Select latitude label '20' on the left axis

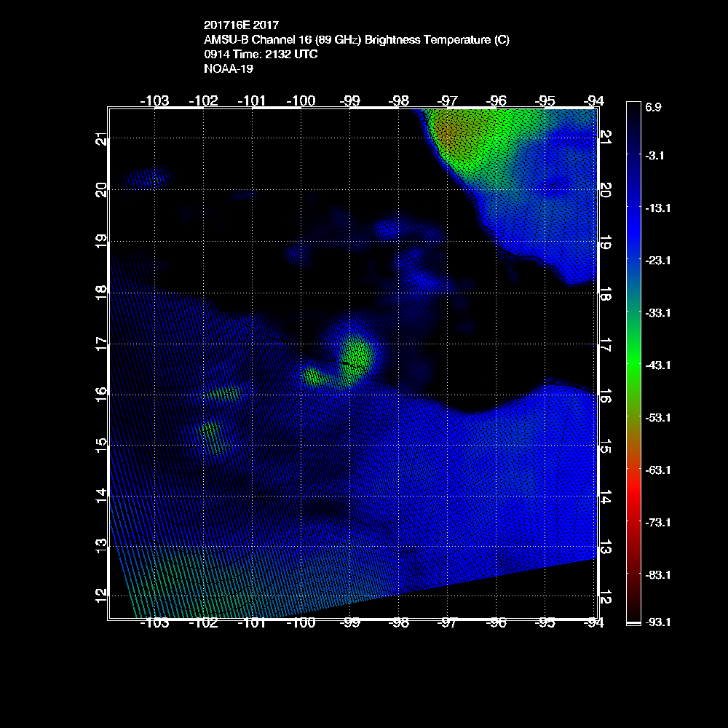coord(100,190)
